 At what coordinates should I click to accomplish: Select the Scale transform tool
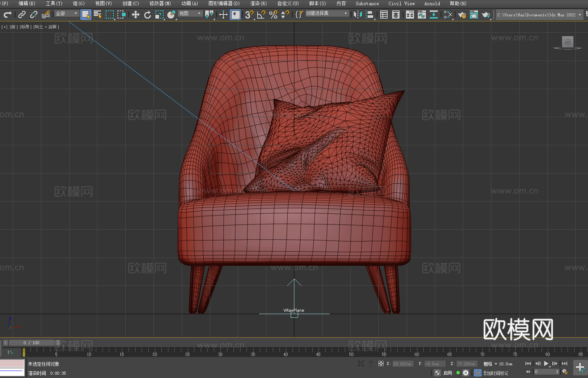click(x=159, y=14)
